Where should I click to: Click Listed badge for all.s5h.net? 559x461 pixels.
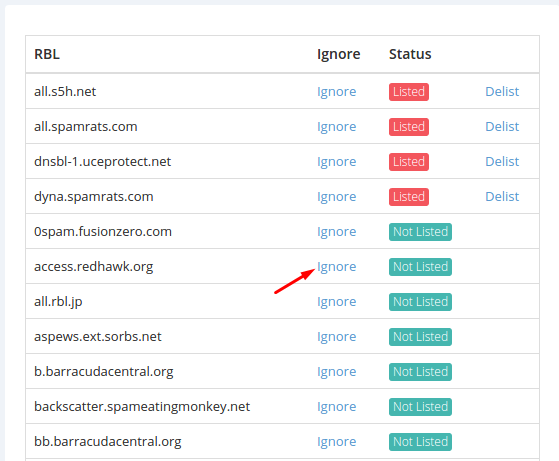pyautogui.click(x=409, y=92)
